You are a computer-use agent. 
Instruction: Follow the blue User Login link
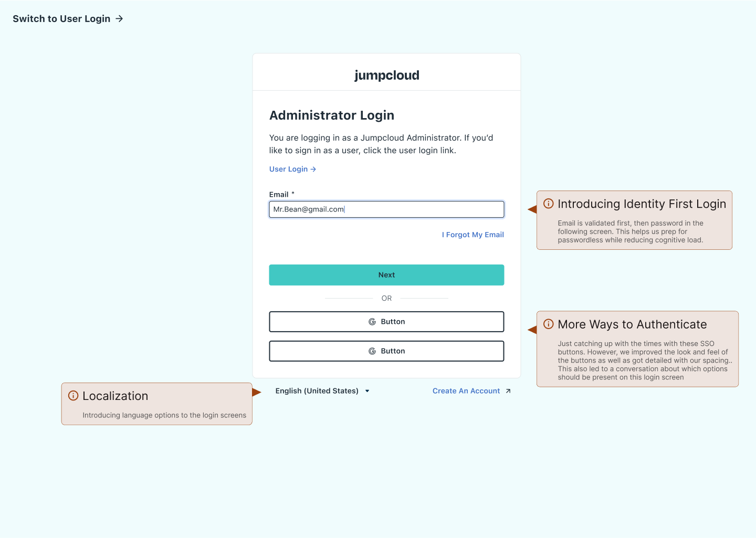pyautogui.click(x=288, y=169)
